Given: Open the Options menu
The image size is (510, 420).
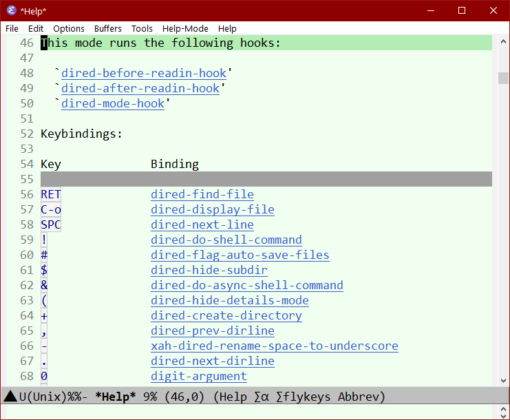Looking at the screenshot, I should coord(69,29).
